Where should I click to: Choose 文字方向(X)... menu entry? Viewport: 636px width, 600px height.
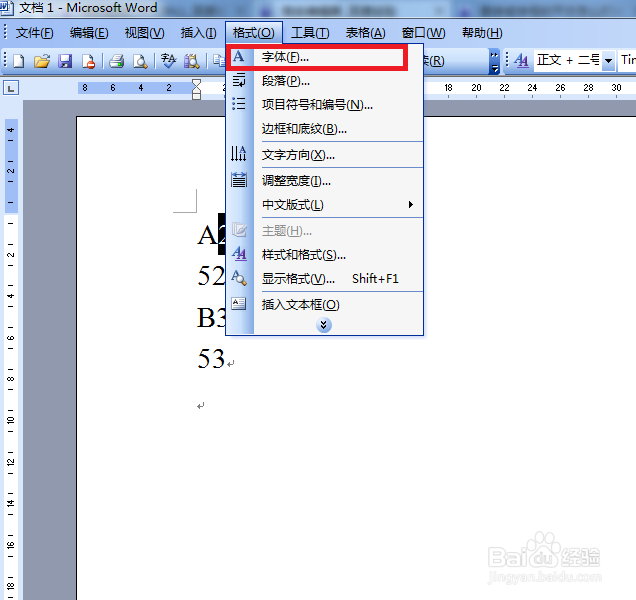[324, 155]
